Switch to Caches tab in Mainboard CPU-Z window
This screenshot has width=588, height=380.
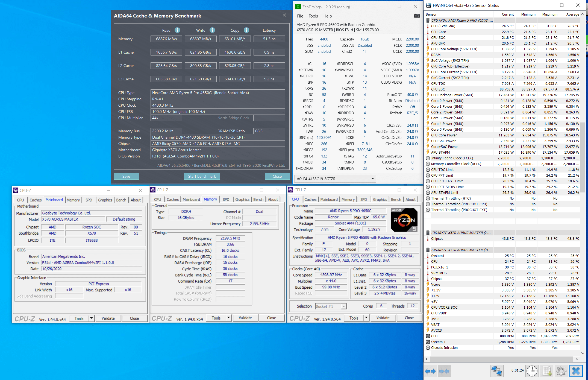[36, 200]
